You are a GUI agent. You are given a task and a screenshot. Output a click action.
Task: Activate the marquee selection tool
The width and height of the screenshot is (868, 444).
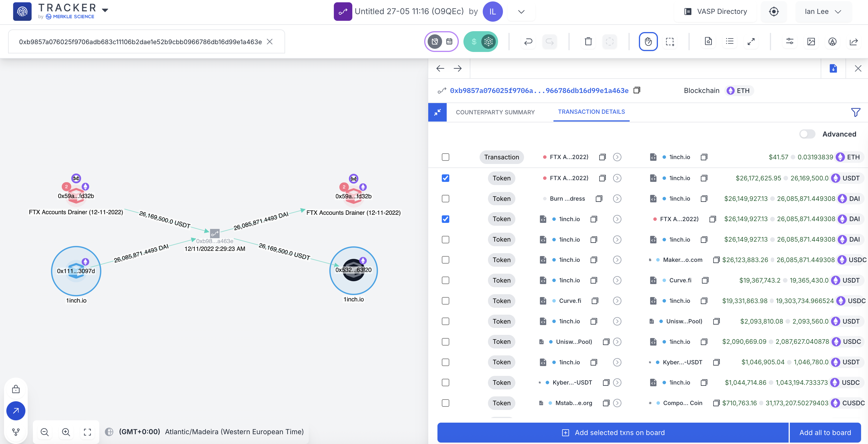(x=669, y=42)
